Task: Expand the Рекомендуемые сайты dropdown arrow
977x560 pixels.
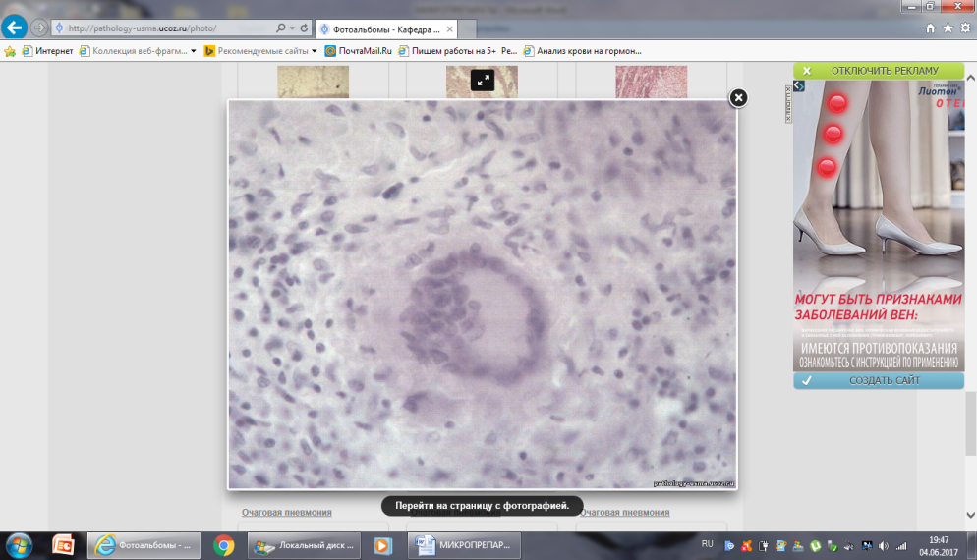Action: pyautogui.click(x=315, y=51)
